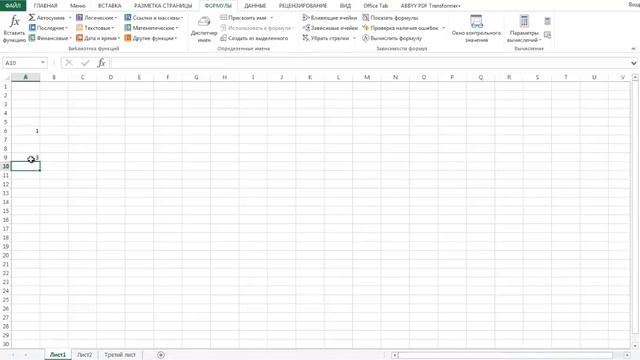Screen dimensions: 640x360
Task: Click the Name Box showing A10
Action: coord(21,63)
